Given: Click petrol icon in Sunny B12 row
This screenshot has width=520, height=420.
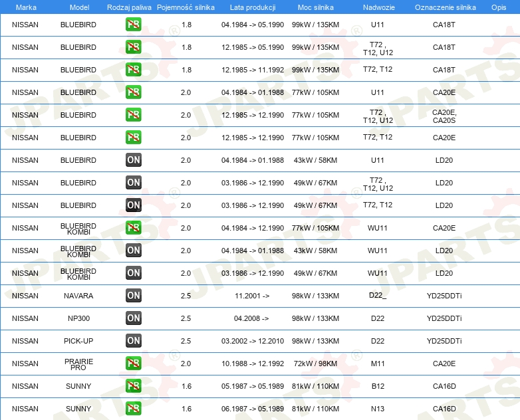Looking at the screenshot, I should pyautogui.click(x=133, y=385).
